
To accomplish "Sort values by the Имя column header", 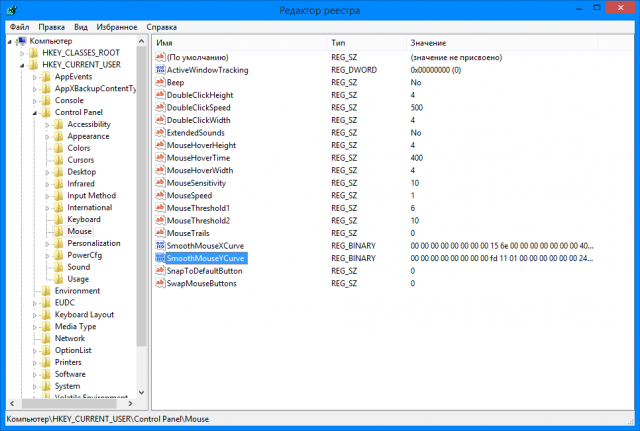I will pyautogui.click(x=240, y=42).
